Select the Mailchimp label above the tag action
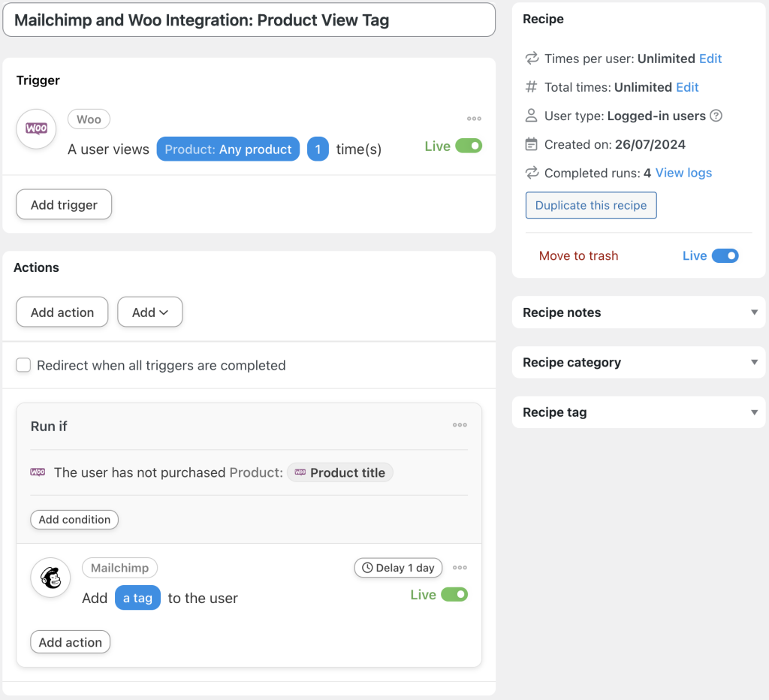The height and width of the screenshot is (700, 769). click(x=119, y=568)
